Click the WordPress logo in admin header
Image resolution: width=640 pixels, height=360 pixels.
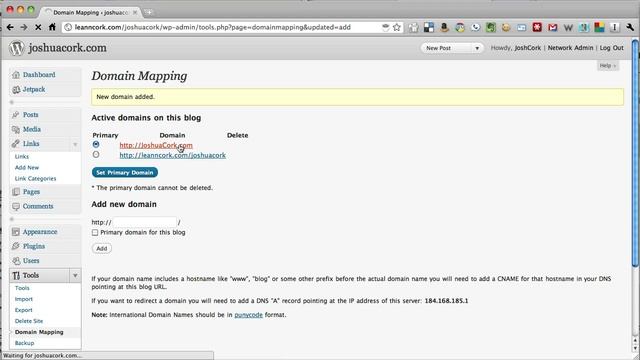click(17, 48)
